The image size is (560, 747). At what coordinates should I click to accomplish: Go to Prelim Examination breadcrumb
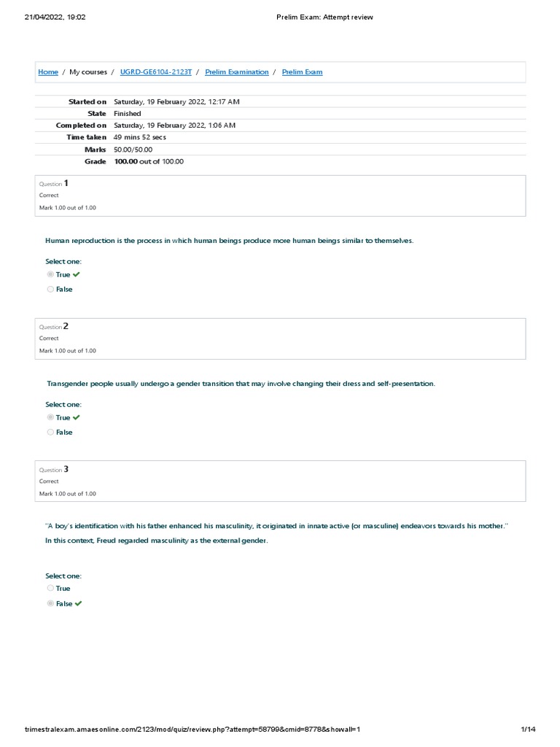(x=237, y=72)
